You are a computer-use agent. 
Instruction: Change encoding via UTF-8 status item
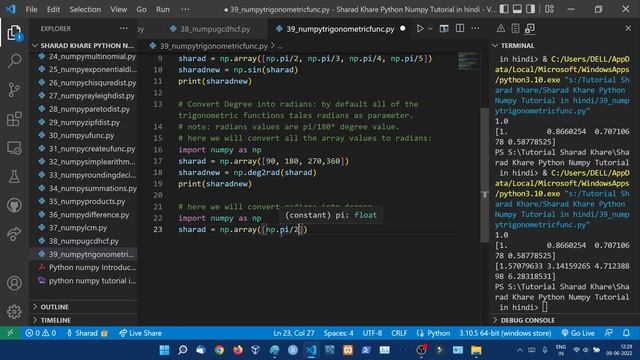click(x=372, y=333)
